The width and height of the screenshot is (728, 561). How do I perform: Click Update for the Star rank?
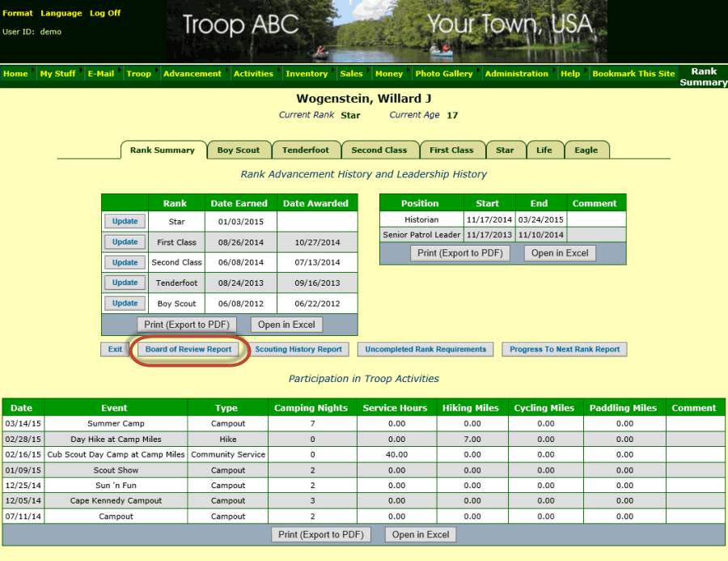[125, 221]
